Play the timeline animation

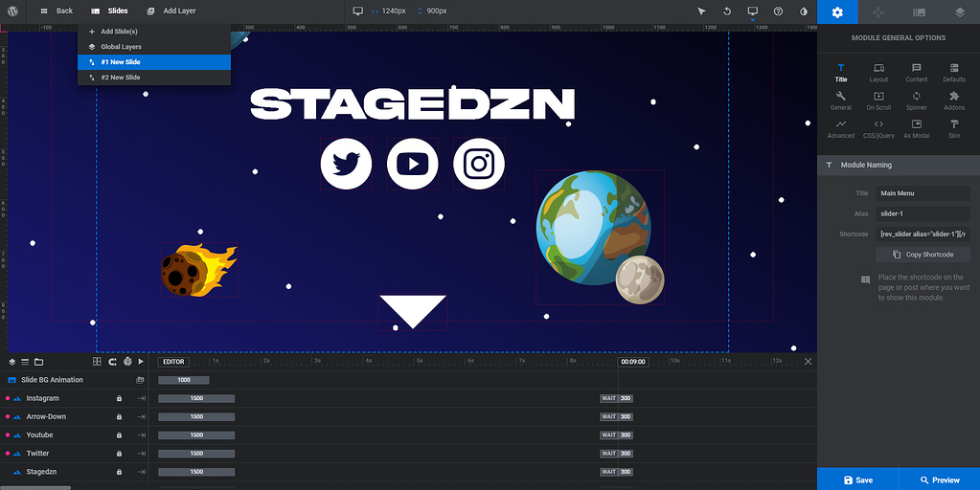(x=141, y=362)
